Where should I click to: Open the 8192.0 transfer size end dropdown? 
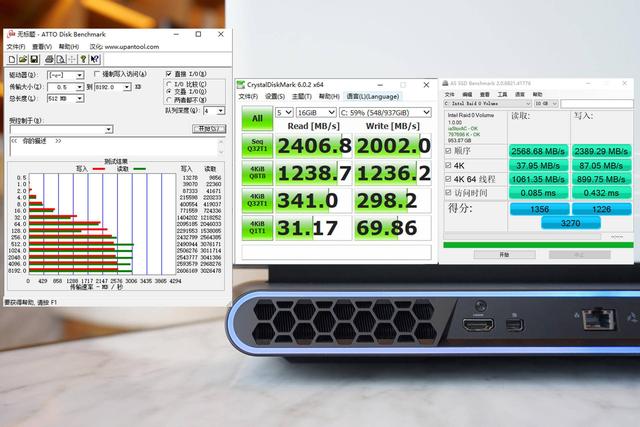(x=113, y=87)
